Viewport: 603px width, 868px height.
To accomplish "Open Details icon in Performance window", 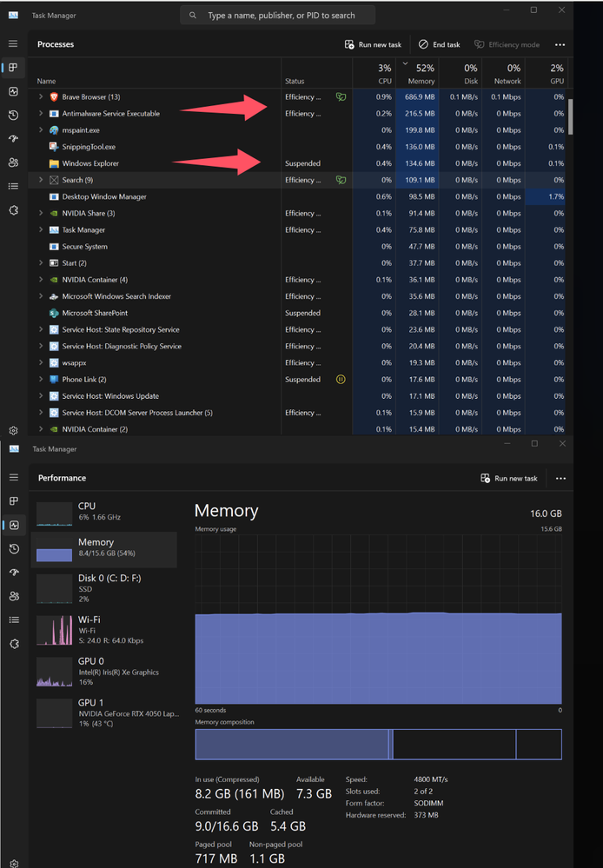I will tap(14, 620).
